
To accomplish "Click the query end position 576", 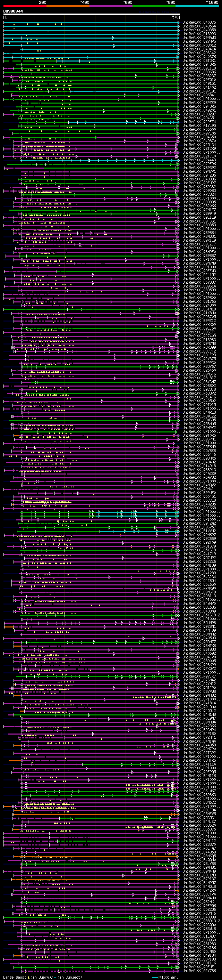I will tap(175, 17).
